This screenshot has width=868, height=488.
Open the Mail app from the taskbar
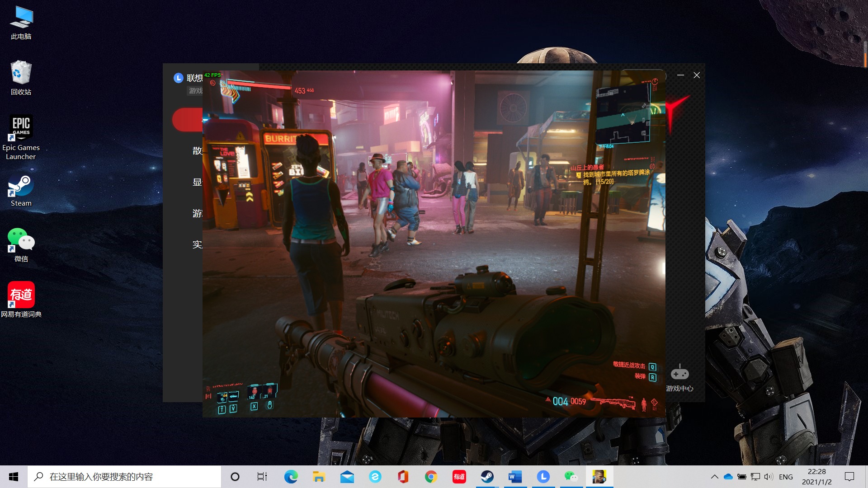coord(347,477)
